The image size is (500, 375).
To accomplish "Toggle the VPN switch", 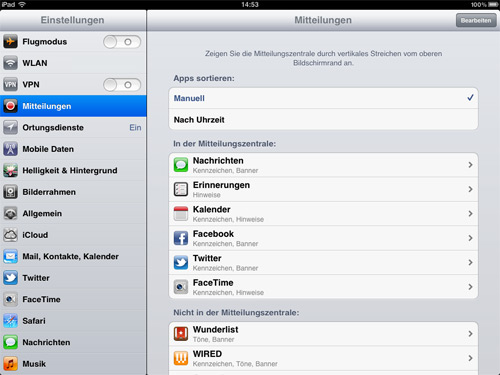I will 122,85.
